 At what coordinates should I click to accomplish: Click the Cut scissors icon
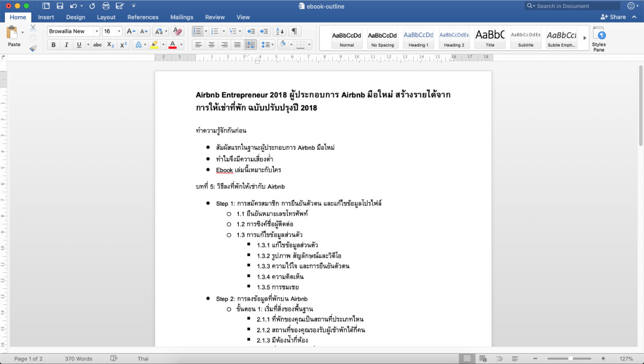coord(33,27)
